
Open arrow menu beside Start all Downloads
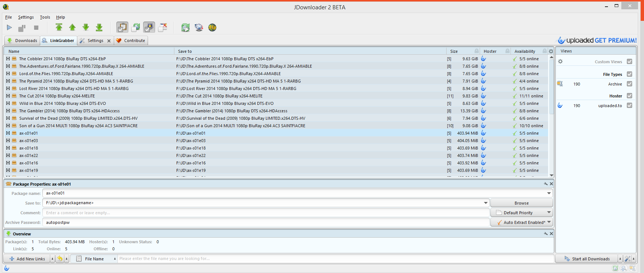620,258
